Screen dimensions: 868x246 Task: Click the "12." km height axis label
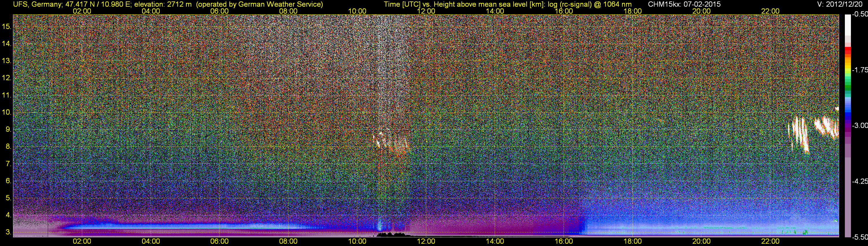(7, 78)
